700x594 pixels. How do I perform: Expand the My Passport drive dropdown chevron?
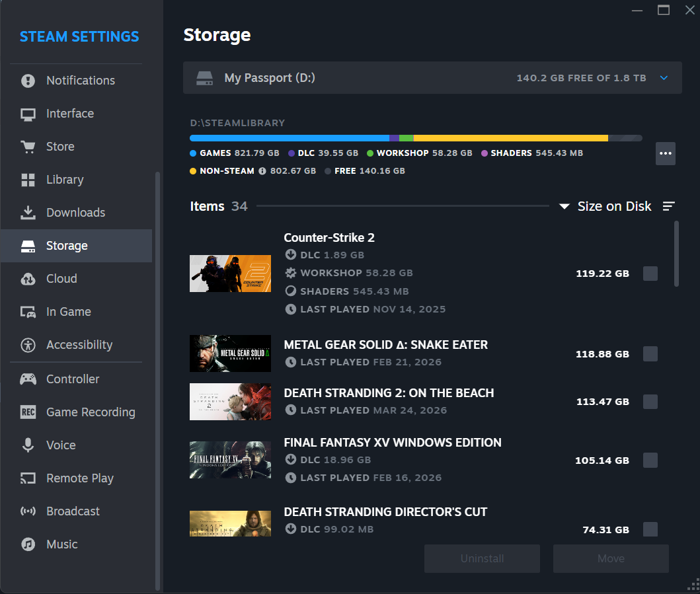(664, 78)
